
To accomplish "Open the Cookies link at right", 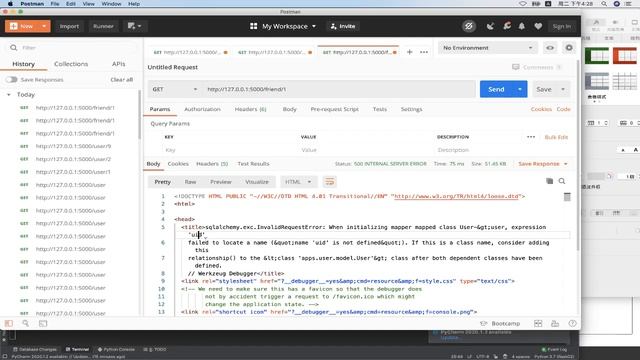I will 541,109.
